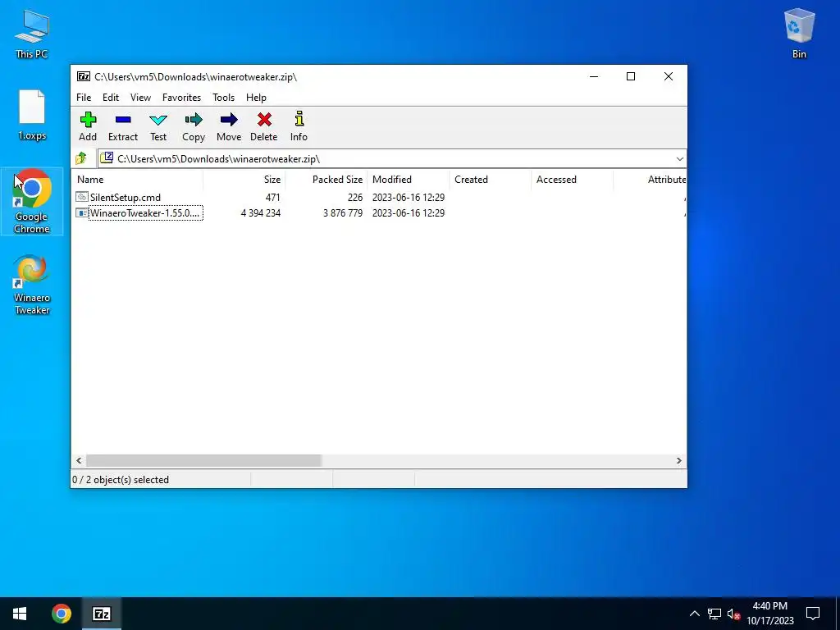Select the This PC desktop icon
Image resolution: width=840 pixels, height=630 pixels.
32,34
